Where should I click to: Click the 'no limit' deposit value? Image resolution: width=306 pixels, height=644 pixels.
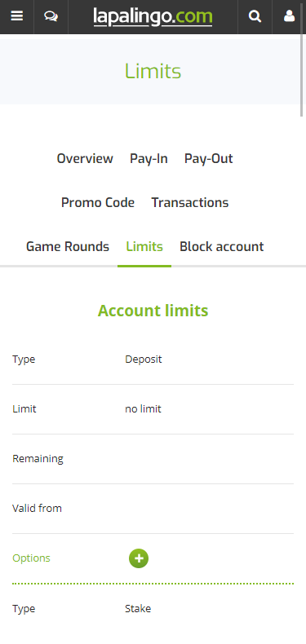[143, 409]
